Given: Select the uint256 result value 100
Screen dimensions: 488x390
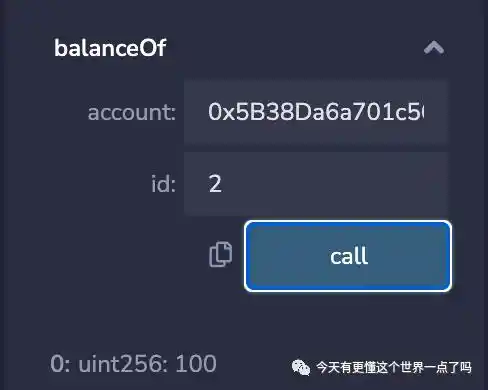Looking at the screenshot, I should click(x=196, y=364).
